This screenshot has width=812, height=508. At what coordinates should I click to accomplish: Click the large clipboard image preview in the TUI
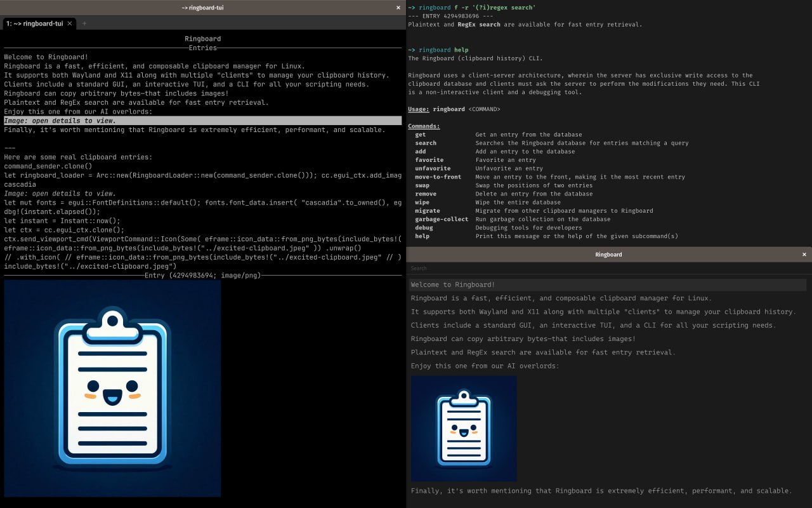pyautogui.click(x=112, y=389)
